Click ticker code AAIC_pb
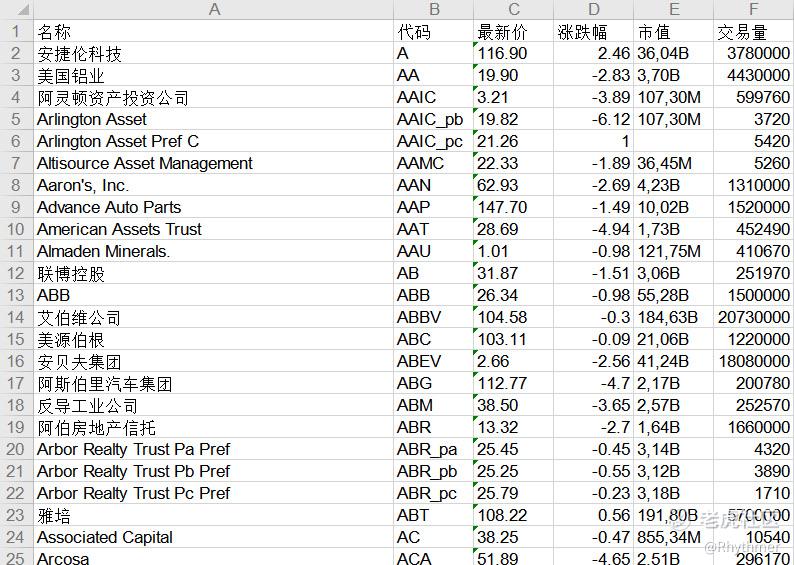The image size is (794, 565). [x=433, y=119]
